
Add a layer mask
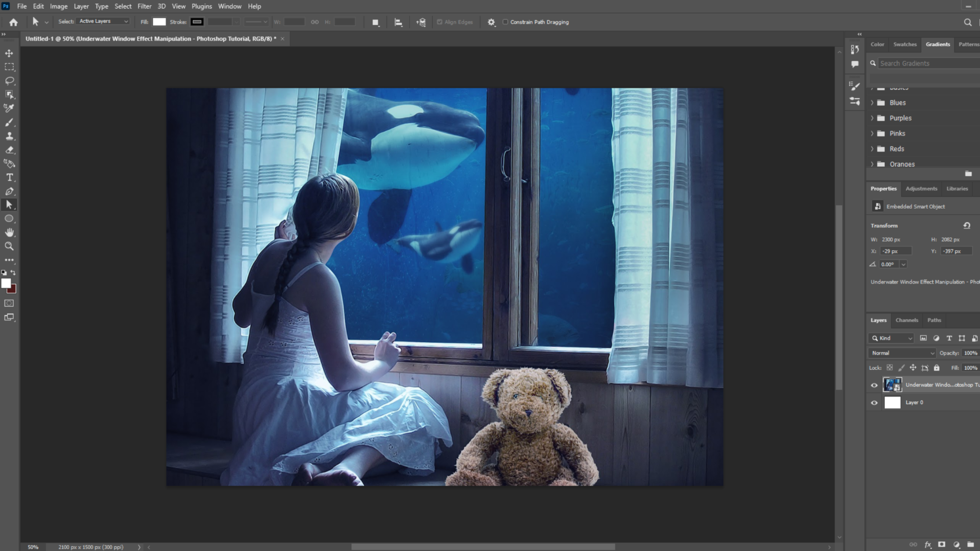click(x=942, y=545)
